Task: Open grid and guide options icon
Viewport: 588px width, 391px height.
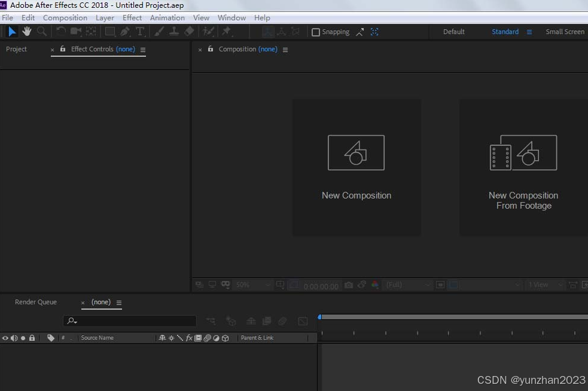Action: (x=280, y=285)
